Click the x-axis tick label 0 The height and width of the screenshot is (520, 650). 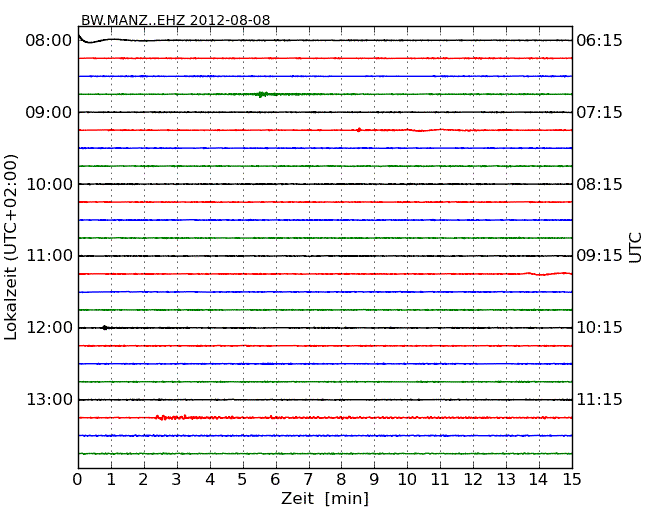click(78, 480)
